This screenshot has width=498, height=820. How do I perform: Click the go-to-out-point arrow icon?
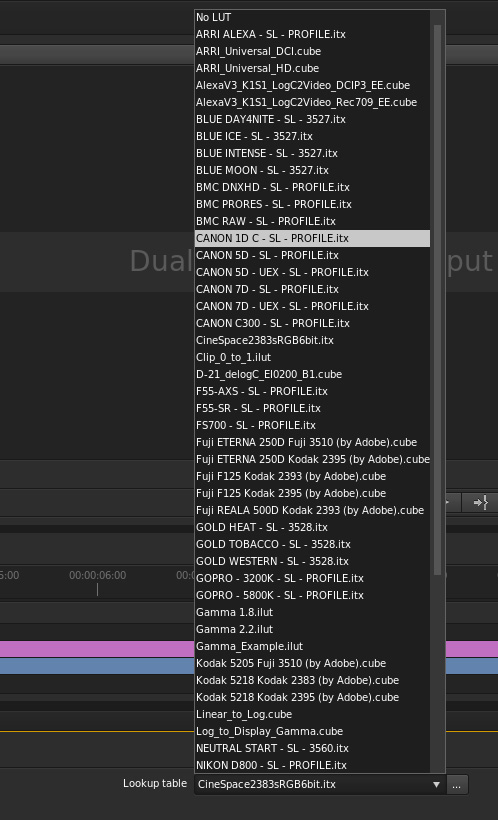click(x=480, y=503)
